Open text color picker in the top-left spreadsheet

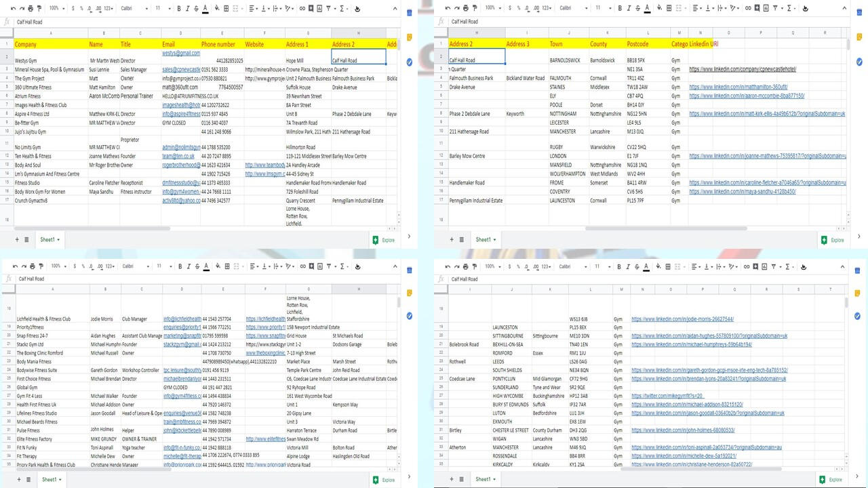pyautogui.click(x=205, y=9)
